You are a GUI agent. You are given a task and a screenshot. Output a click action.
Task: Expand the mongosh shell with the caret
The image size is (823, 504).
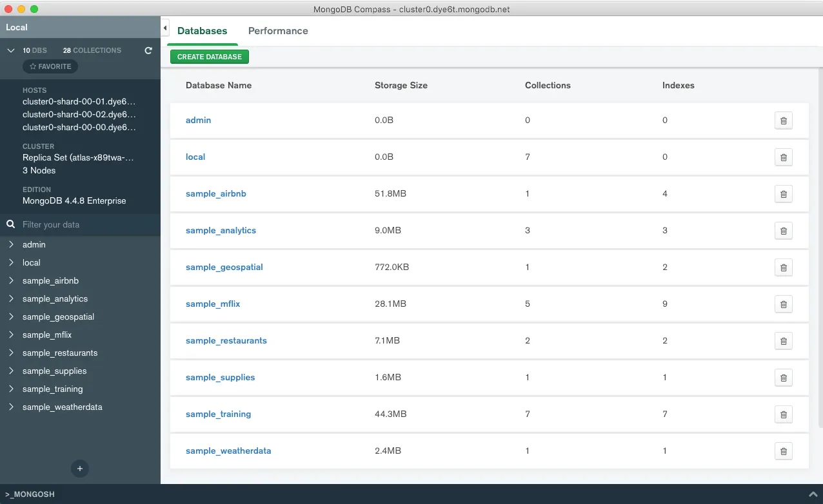(815, 494)
